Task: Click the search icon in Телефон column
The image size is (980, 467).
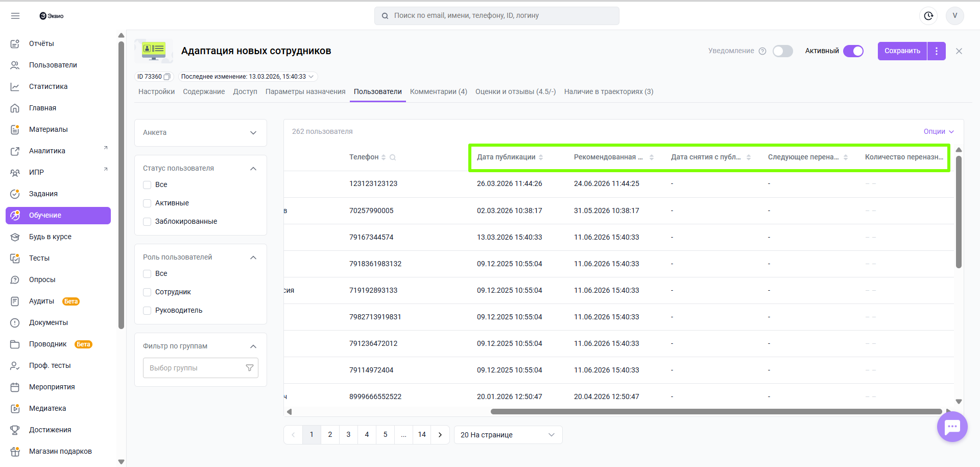Action: [x=393, y=157]
